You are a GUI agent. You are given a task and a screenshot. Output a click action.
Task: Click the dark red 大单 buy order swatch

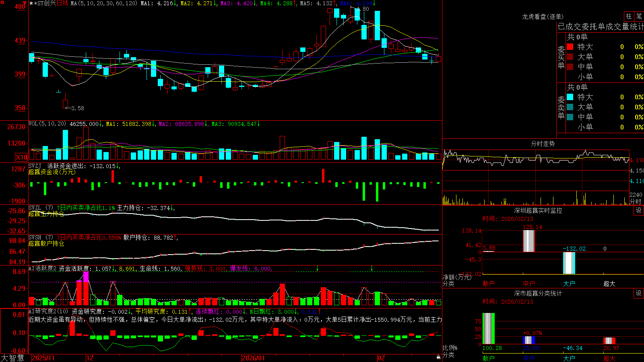point(570,57)
